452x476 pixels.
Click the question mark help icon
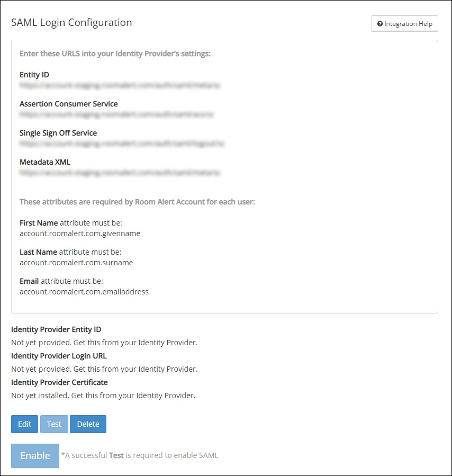(379, 24)
